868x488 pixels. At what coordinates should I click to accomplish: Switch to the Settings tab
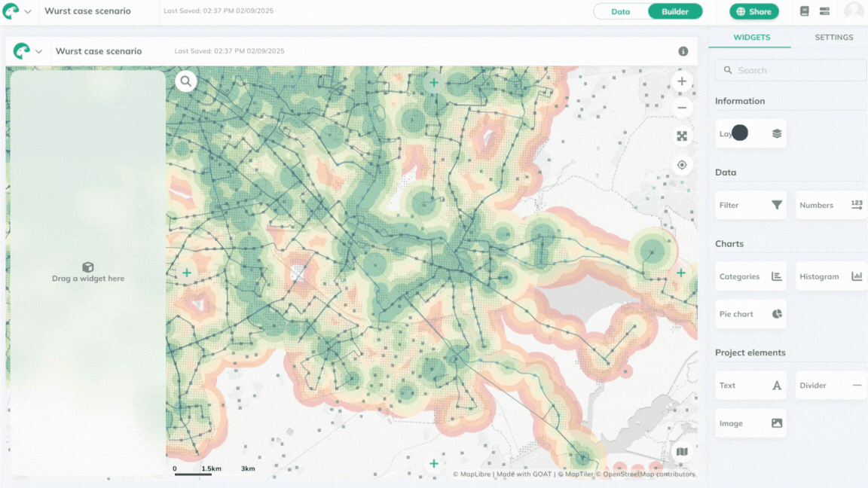pyautogui.click(x=833, y=38)
